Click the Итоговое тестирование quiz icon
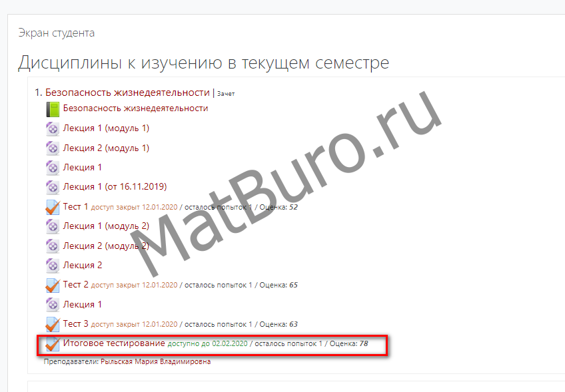Image resolution: width=565 pixels, height=392 pixels. (53, 344)
